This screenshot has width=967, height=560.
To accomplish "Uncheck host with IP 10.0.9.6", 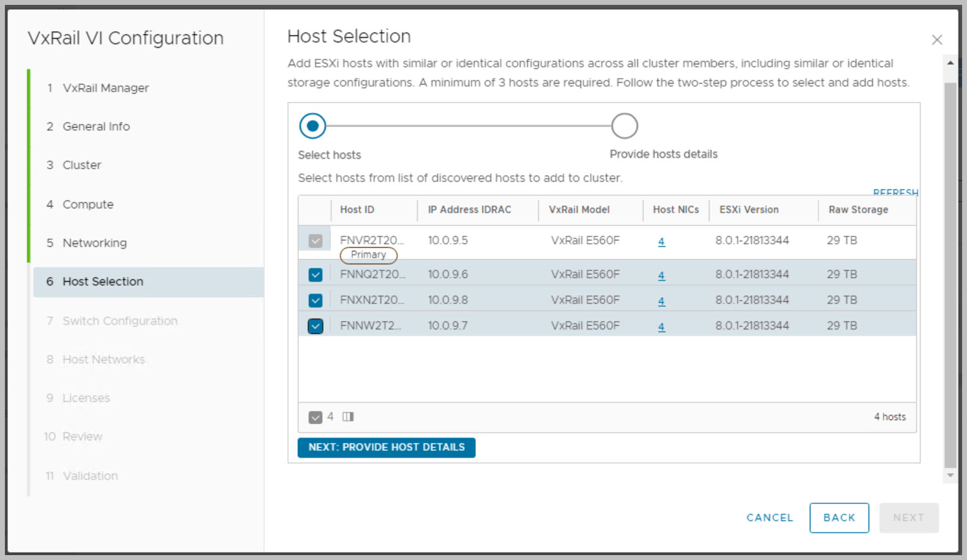I will pyautogui.click(x=316, y=275).
